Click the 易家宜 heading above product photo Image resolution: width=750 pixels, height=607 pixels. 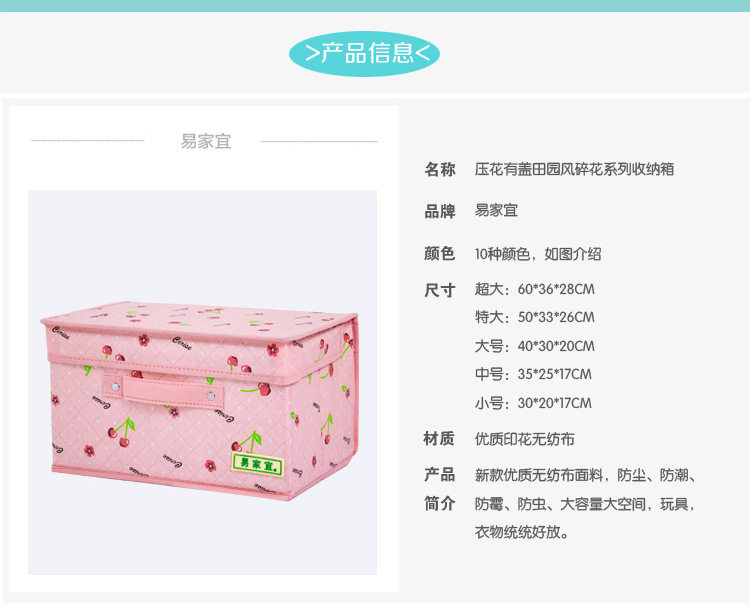coord(206,141)
